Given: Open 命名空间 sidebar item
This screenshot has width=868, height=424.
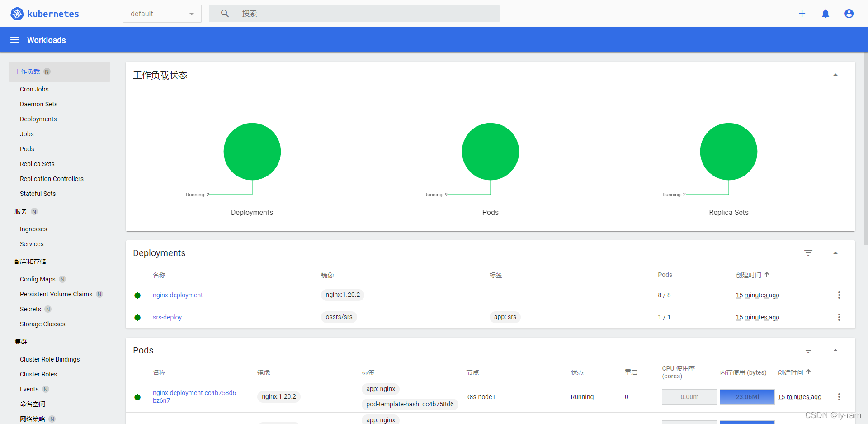Looking at the screenshot, I should click(33, 404).
